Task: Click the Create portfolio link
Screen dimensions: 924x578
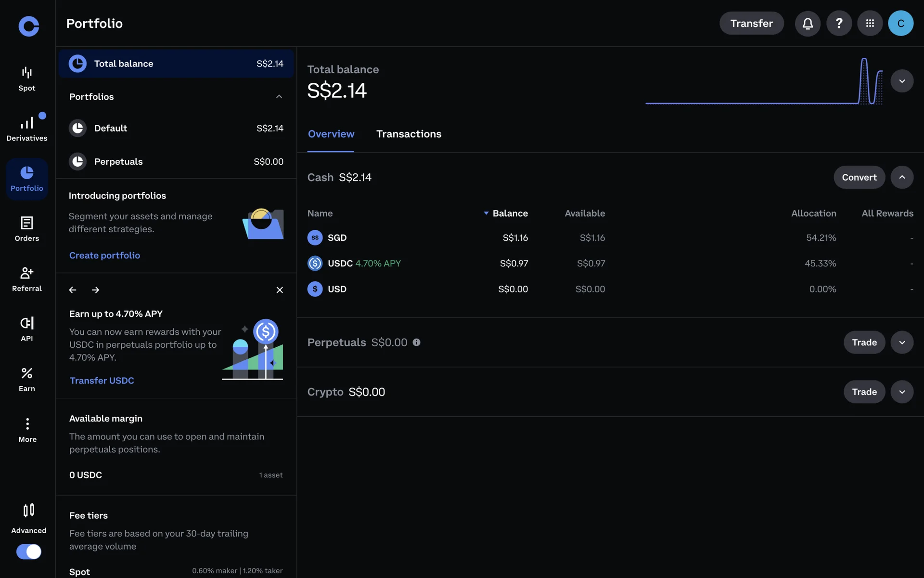Action: 104,255
